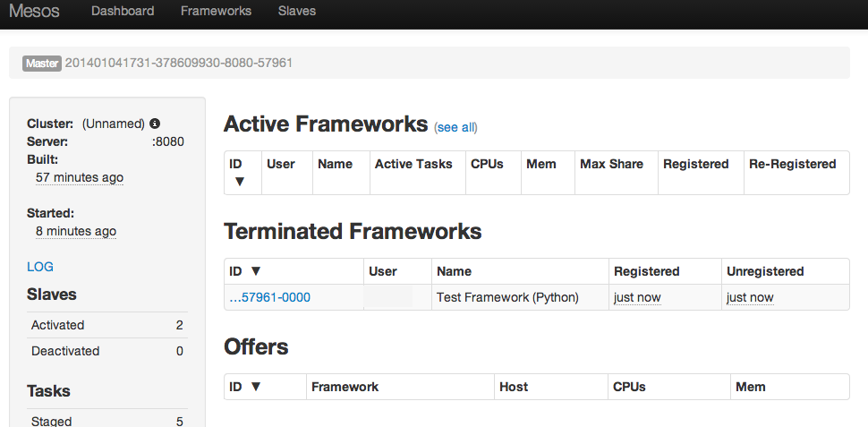Sort active frameworks by Max Share
This screenshot has height=427, width=868.
pos(611,164)
